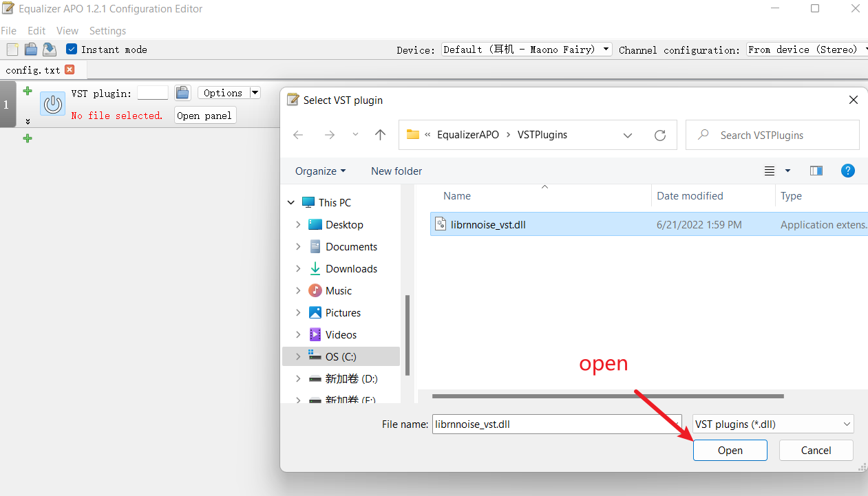868x496 pixels.
Task: Open the Organize menu
Action: click(320, 171)
